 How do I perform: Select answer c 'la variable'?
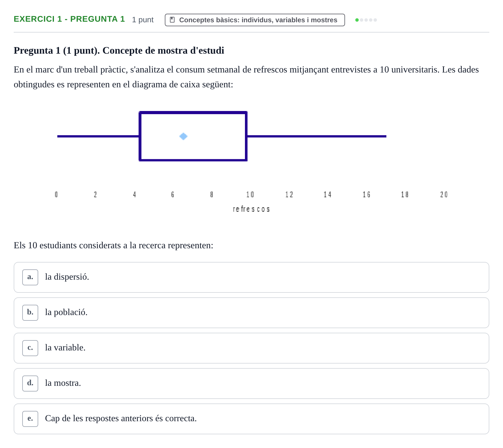(x=251, y=348)
